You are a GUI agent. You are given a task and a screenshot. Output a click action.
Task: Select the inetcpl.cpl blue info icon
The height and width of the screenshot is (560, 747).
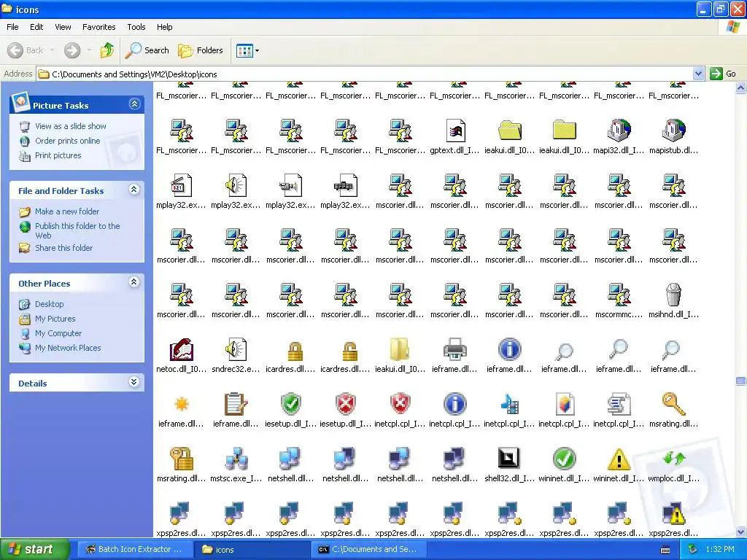[454, 404]
